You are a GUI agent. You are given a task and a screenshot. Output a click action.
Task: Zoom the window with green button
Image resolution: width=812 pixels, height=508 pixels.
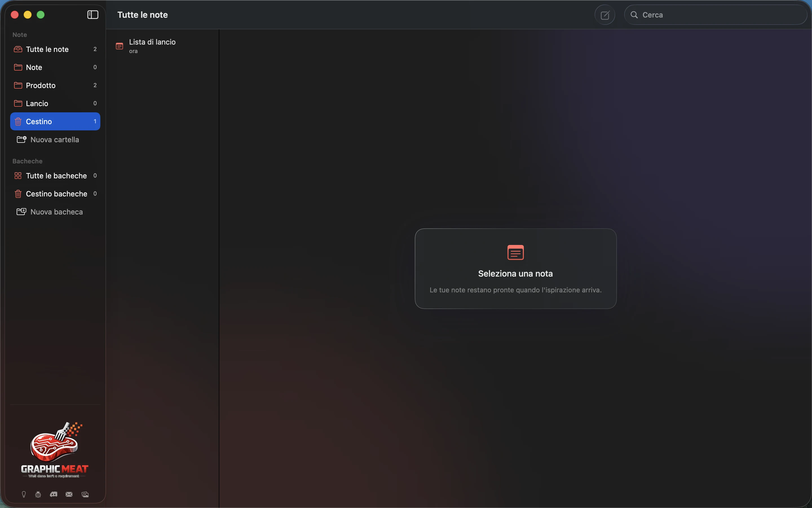coord(41,15)
